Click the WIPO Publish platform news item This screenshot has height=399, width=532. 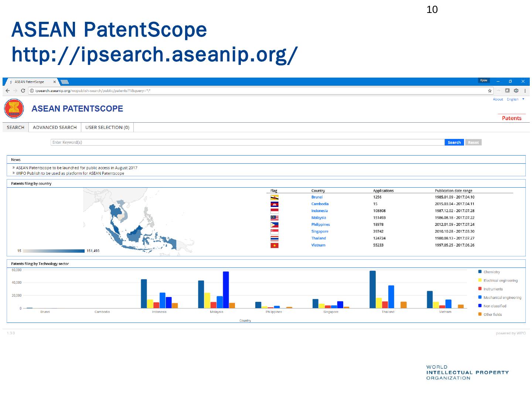(70, 173)
